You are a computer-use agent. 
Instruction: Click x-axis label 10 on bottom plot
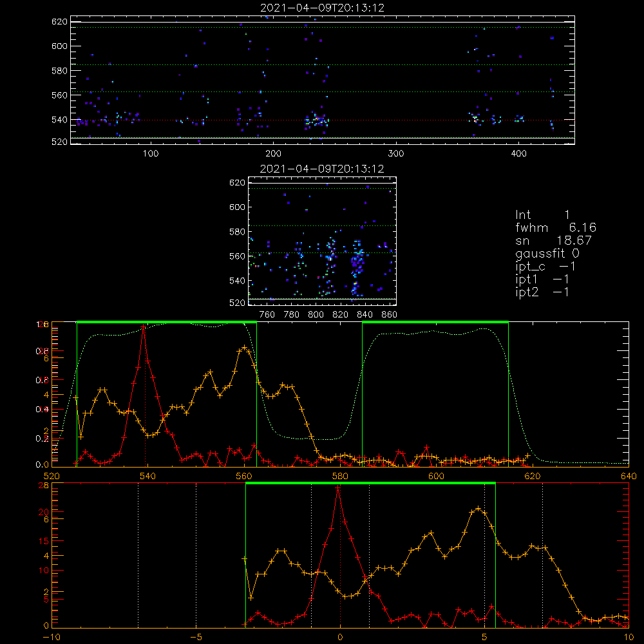629,638
